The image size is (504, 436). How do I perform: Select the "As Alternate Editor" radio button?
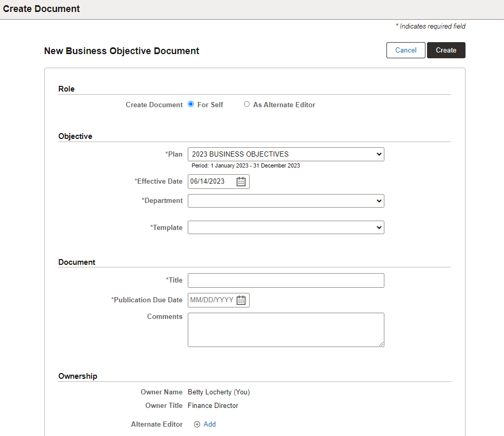[x=247, y=104]
